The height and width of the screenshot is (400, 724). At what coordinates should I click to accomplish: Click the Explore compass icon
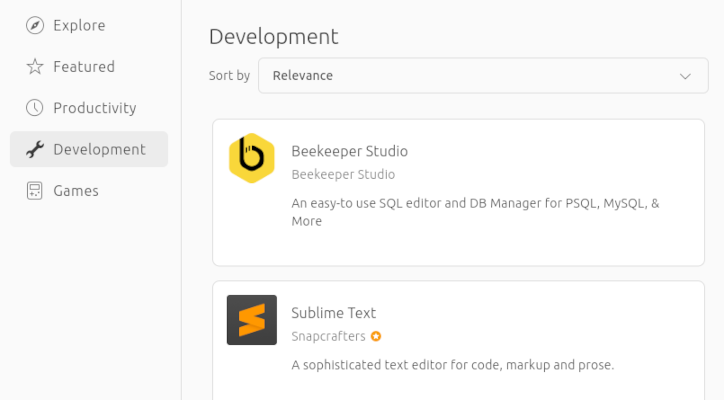[35, 25]
